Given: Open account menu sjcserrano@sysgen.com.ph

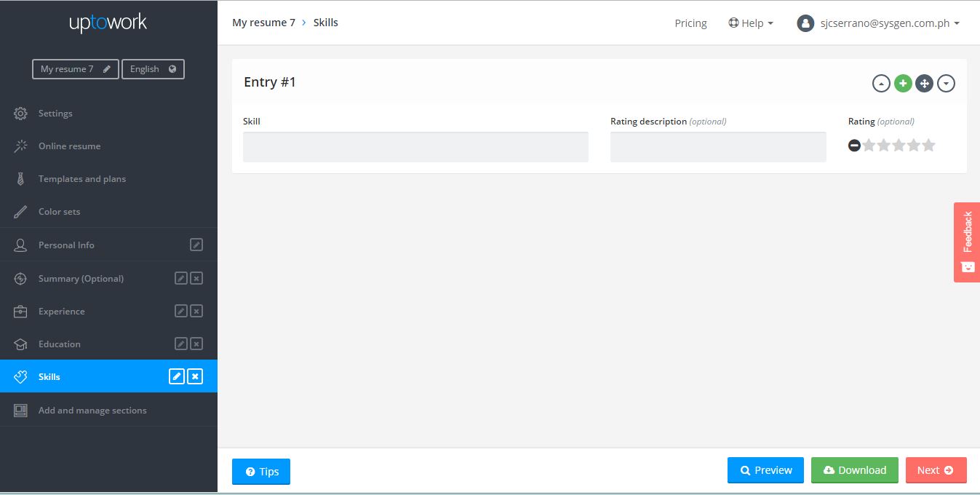Looking at the screenshot, I should pyautogui.click(x=879, y=23).
